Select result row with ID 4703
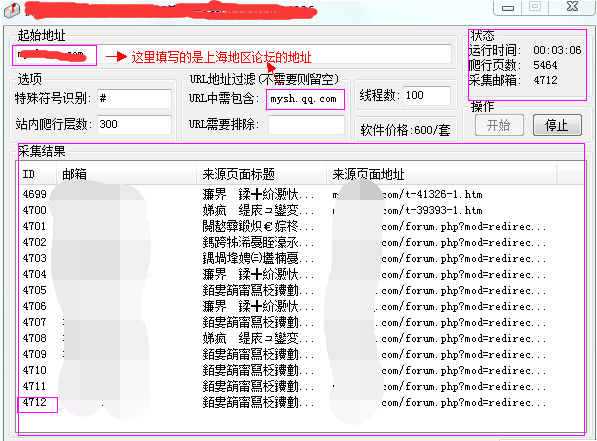This screenshot has height=441, width=597. 301,258
